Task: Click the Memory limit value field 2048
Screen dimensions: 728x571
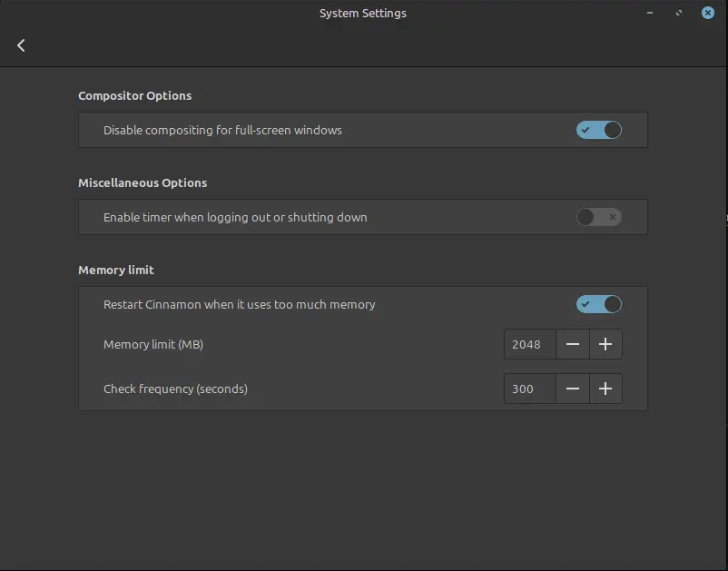Action: pyautogui.click(x=530, y=344)
